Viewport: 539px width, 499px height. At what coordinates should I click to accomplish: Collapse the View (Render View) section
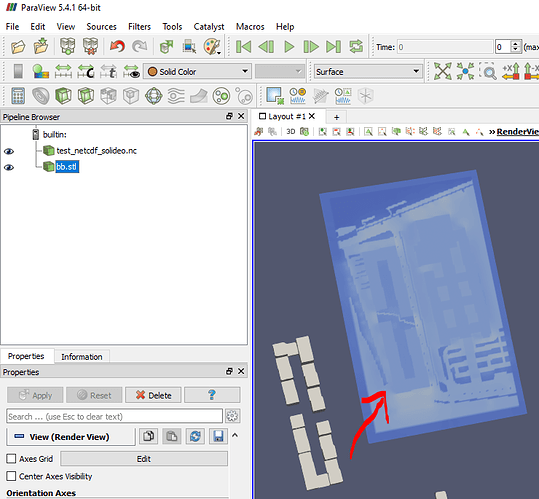(x=235, y=435)
